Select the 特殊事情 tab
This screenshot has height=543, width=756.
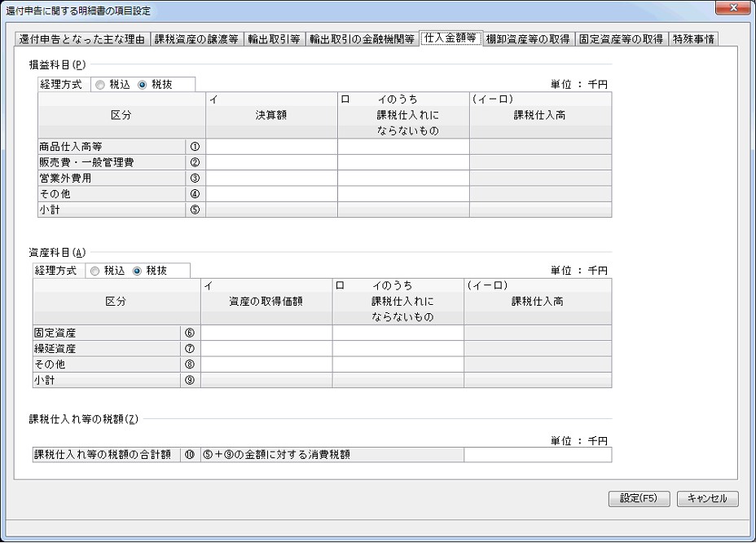pos(694,39)
